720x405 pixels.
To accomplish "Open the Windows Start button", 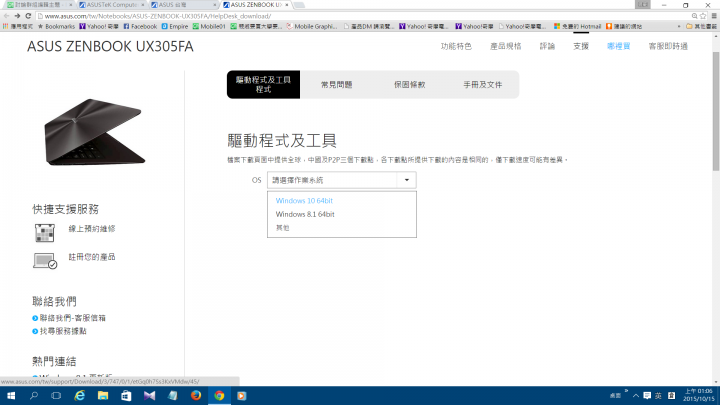I will click(11, 395).
